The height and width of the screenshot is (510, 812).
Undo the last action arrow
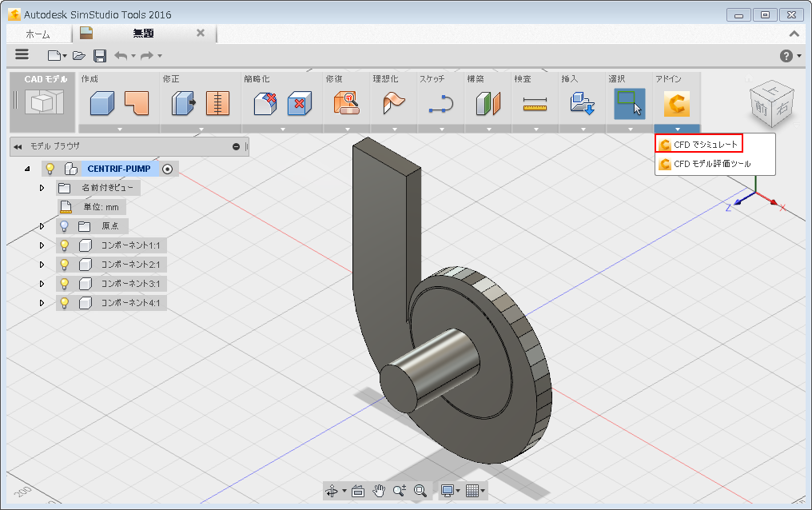tap(121, 55)
